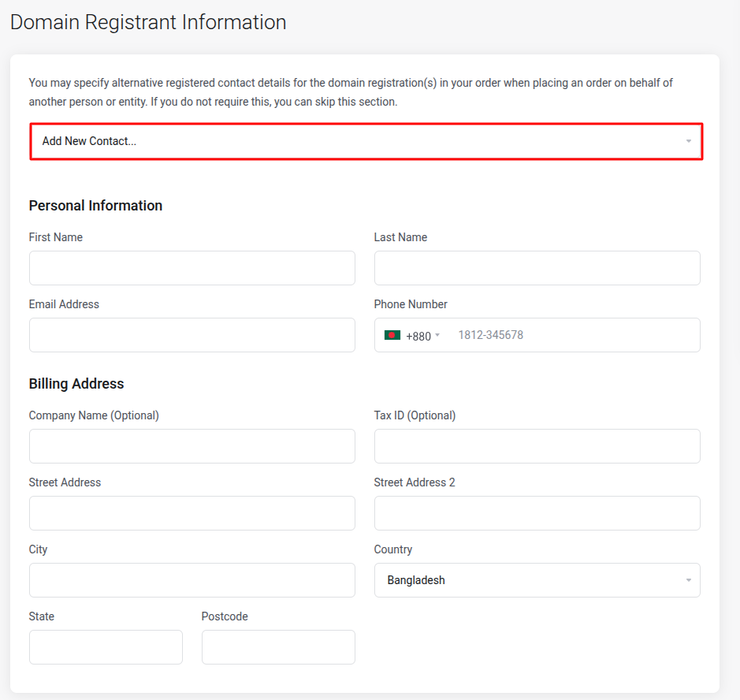
Task: Click the Email Address label text
Action: [x=64, y=304]
